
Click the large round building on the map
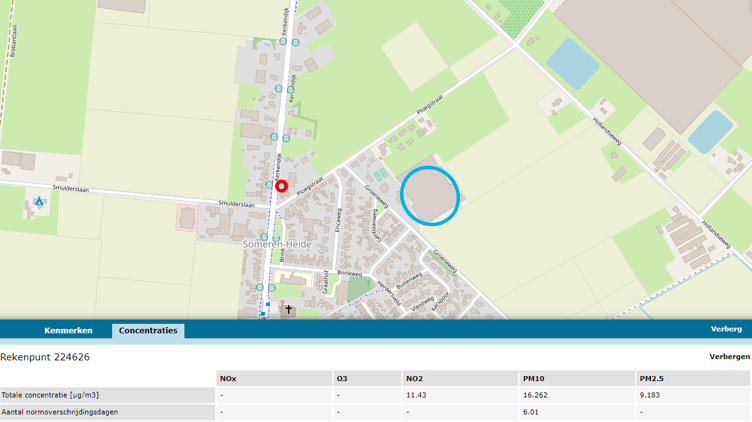click(430, 196)
